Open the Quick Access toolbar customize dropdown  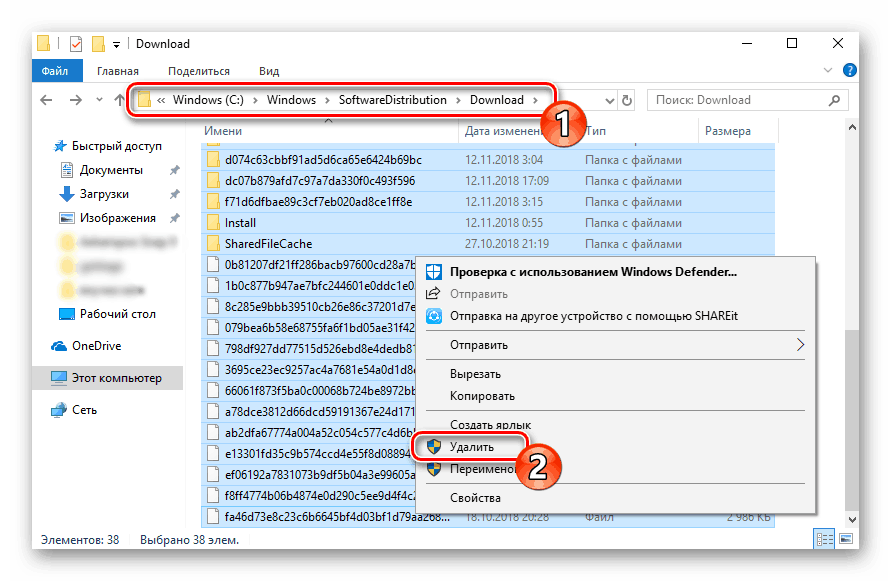[x=116, y=44]
